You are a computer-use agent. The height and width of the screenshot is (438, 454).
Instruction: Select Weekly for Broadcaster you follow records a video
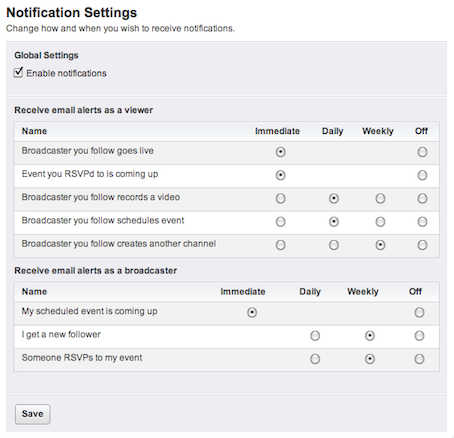380,198
